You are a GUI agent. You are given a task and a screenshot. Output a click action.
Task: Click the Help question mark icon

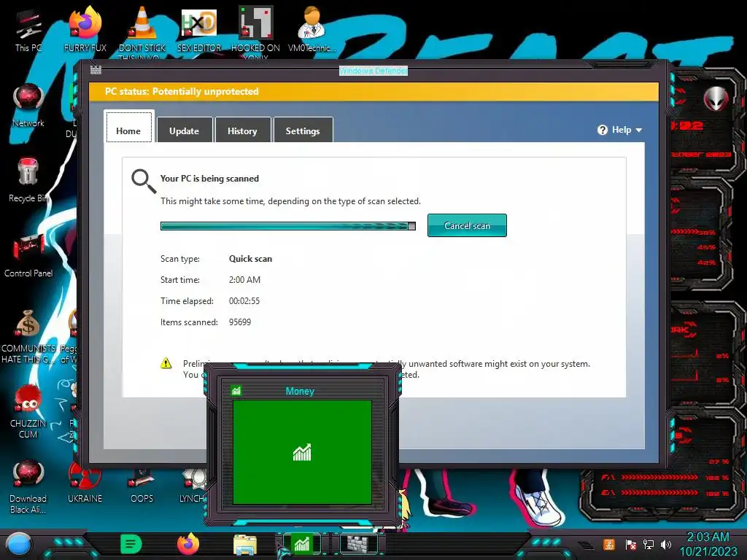603,130
